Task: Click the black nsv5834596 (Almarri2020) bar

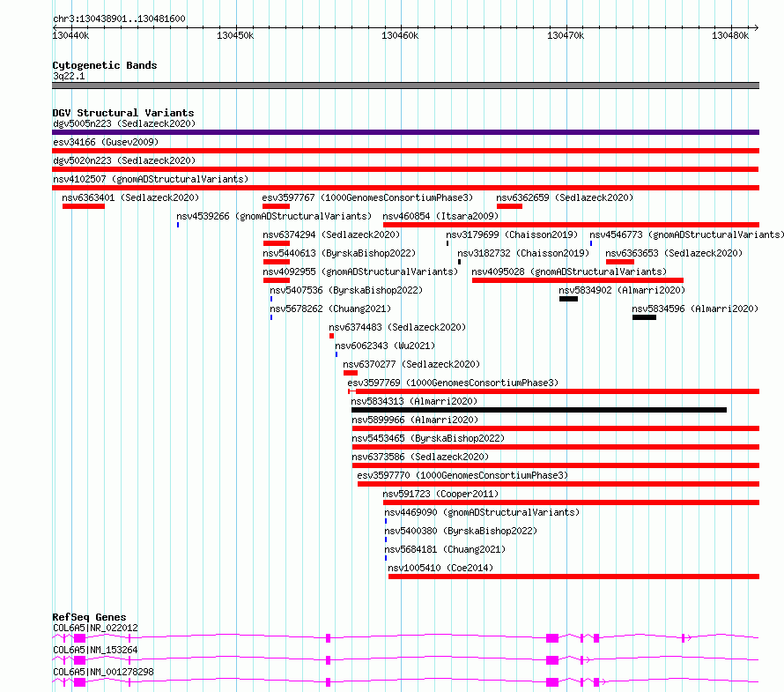Action: [644, 317]
